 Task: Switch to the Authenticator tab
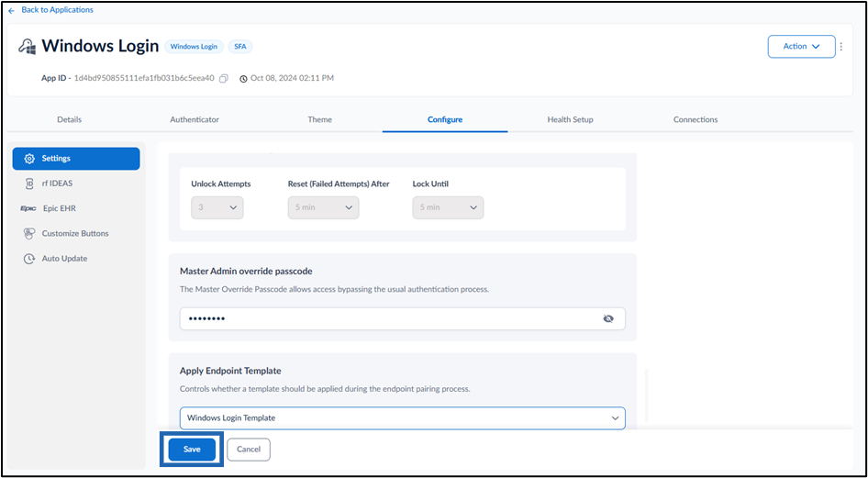tap(195, 119)
